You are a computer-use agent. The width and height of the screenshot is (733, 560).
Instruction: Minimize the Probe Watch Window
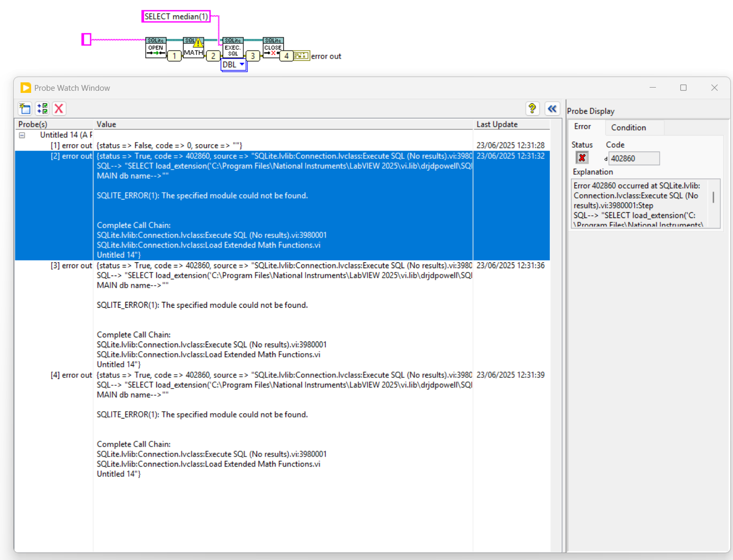[653, 88]
